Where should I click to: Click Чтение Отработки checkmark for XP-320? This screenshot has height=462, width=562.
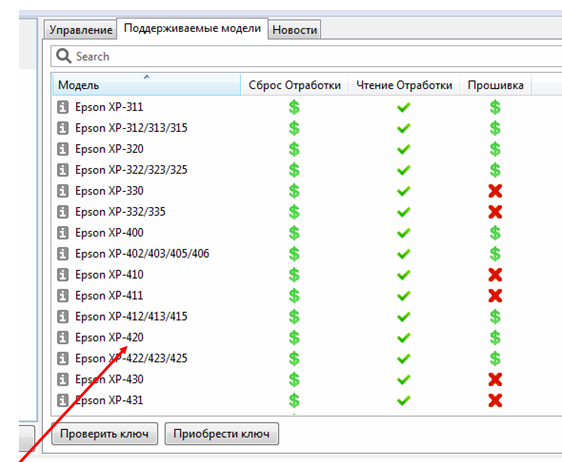tap(404, 149)
